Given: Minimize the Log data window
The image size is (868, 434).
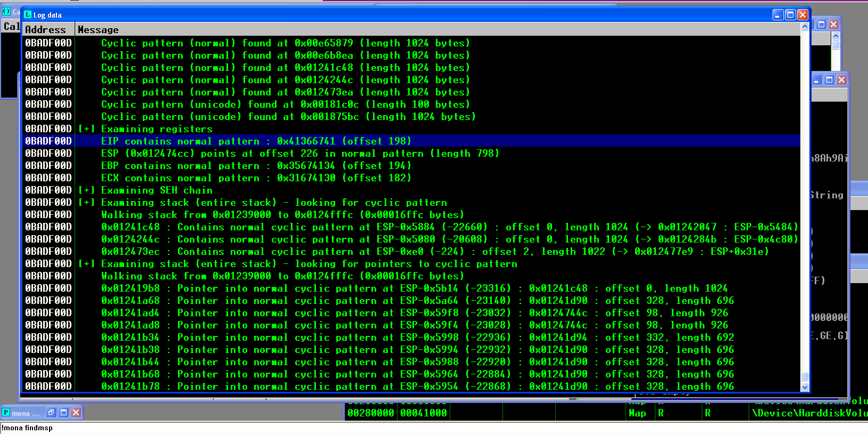Looking at the screenshot, I should pos(778,15).
